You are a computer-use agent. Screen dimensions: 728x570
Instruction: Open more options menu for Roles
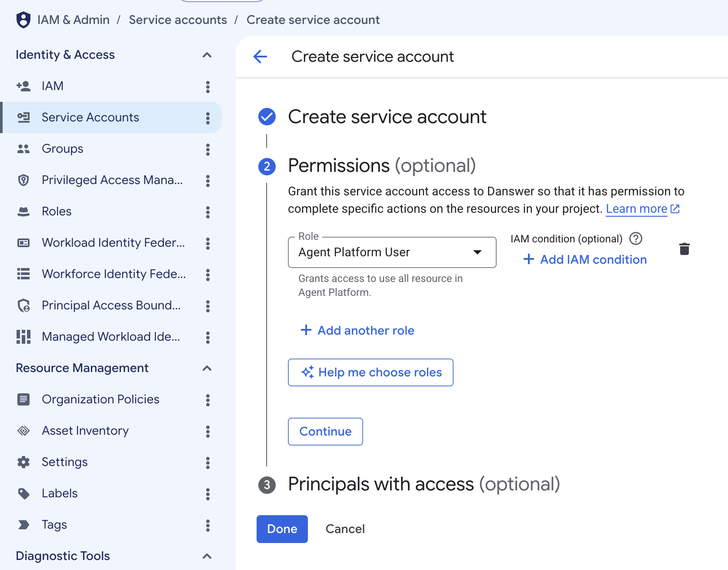[x=208, y=212]
